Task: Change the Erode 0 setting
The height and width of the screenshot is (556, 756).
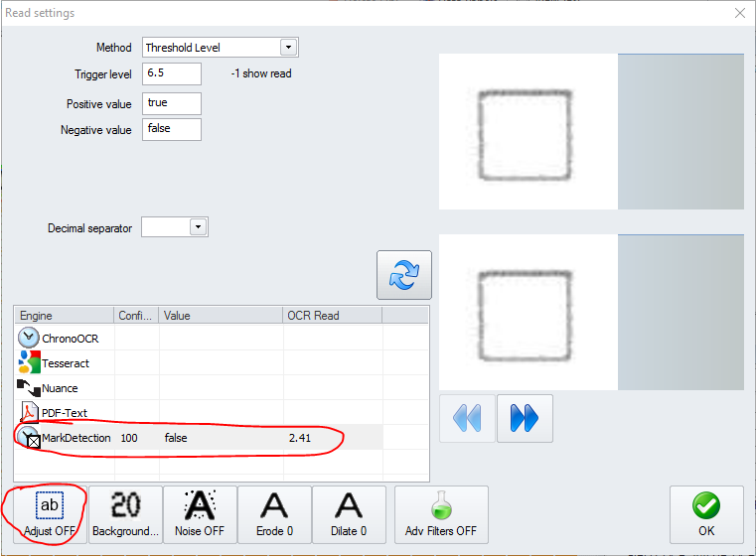Action: point(274,514)
